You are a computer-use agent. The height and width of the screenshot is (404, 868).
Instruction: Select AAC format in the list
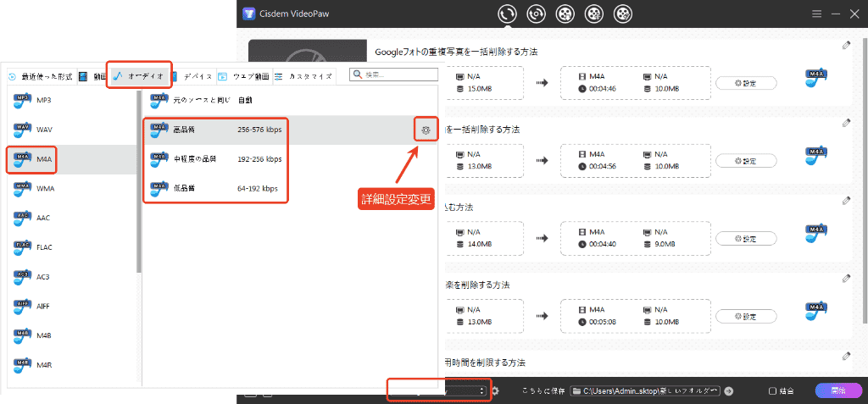pos(72,218)
